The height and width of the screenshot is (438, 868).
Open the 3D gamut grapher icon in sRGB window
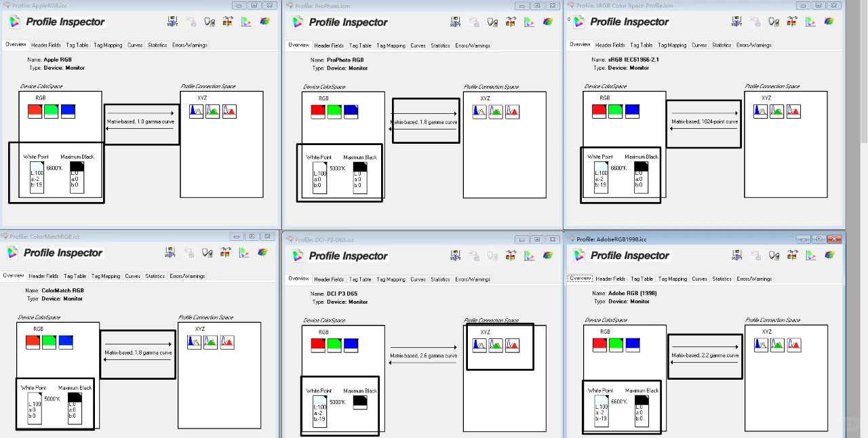829,21
